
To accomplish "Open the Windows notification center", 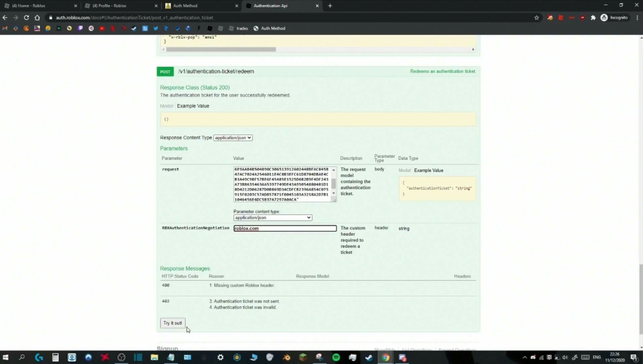I will pyautogui.click(x=634, y=357).
